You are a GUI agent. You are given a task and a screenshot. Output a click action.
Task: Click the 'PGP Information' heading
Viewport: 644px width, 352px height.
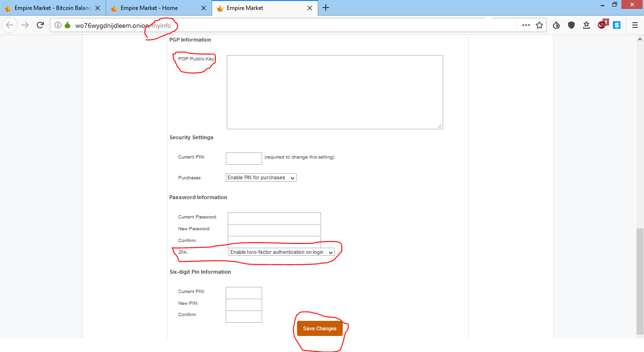190,40
